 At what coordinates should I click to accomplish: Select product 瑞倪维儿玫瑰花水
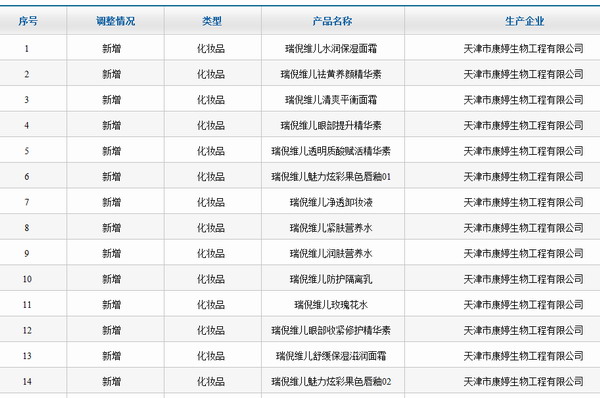tap(331, 305)
